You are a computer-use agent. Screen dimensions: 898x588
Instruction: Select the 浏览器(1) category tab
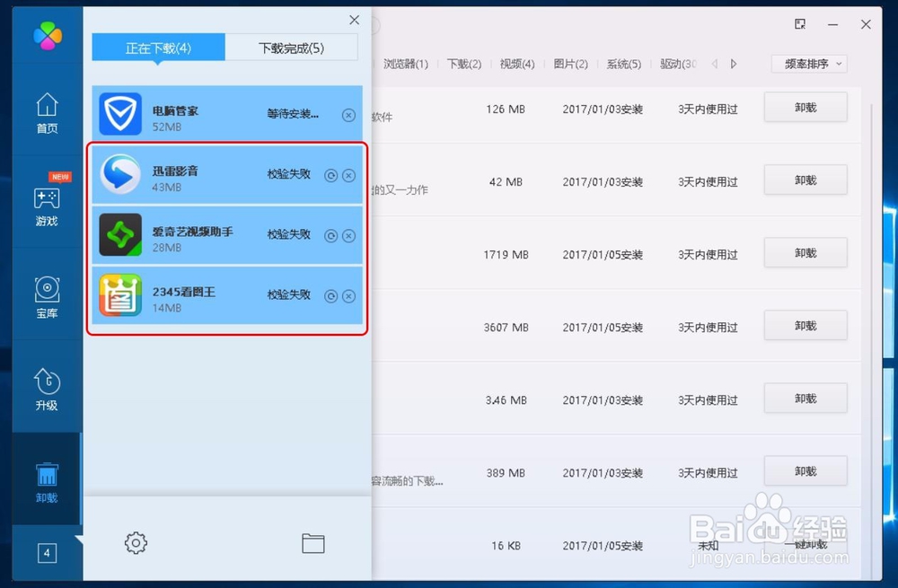coord(406,64)
